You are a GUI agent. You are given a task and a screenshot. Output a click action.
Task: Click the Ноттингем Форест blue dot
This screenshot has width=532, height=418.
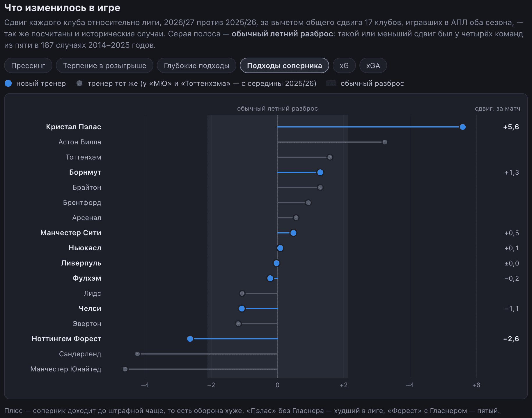click(x=190, y=339)
